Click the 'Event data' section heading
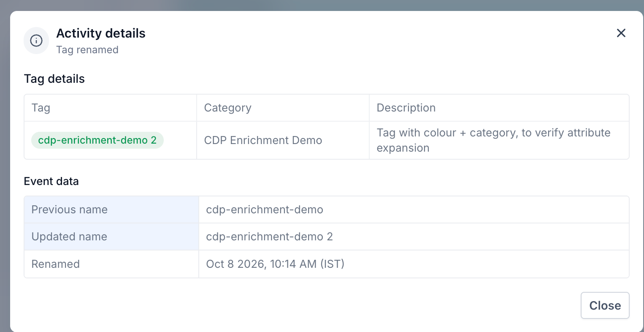Image resolution: width=644 pixels, height=332 pixels. (51, 181)
